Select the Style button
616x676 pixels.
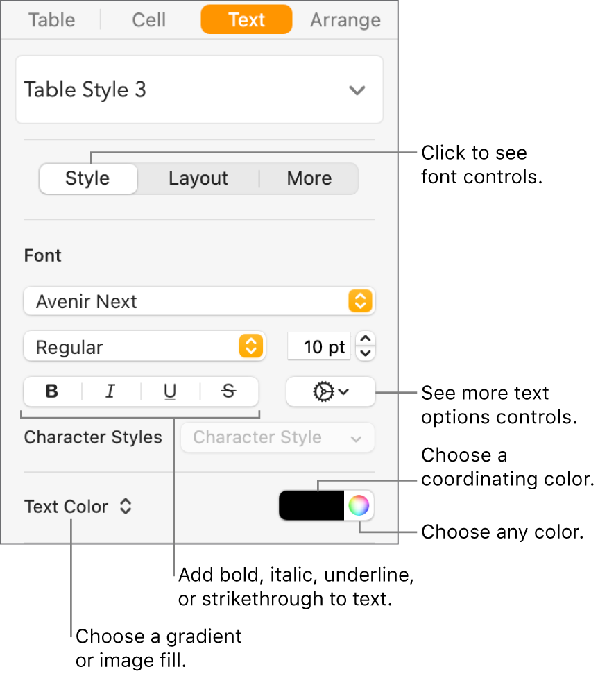click(x=88, y=178)
